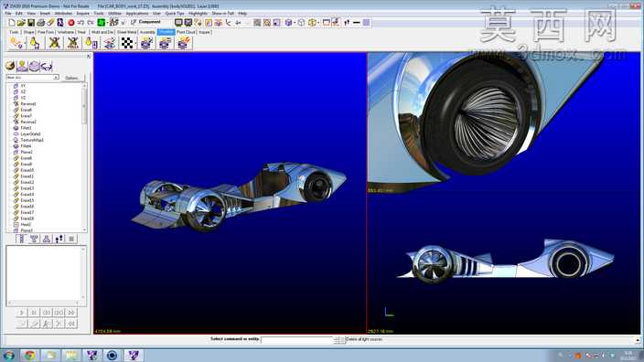The height and width of the screenshot is (362, 644).
Task: Switch to the Shape tab
Action: 28,32
